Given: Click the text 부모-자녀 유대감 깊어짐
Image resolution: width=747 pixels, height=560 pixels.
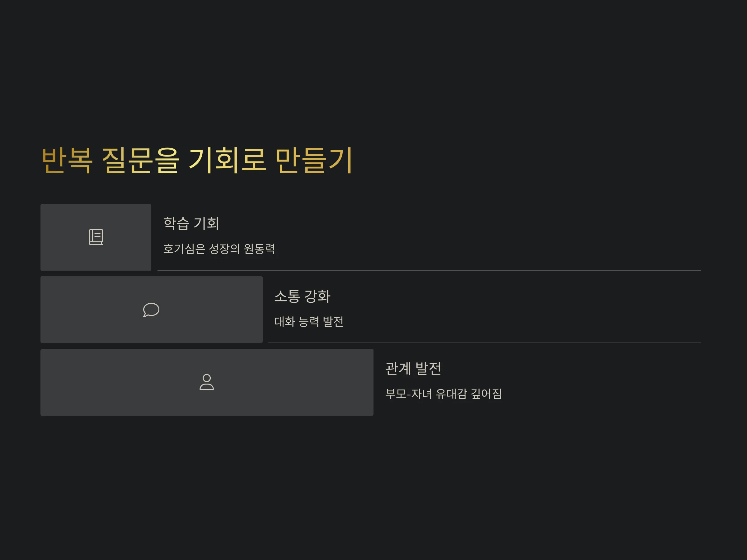Looking at the screenshot, I should point(444,394).
